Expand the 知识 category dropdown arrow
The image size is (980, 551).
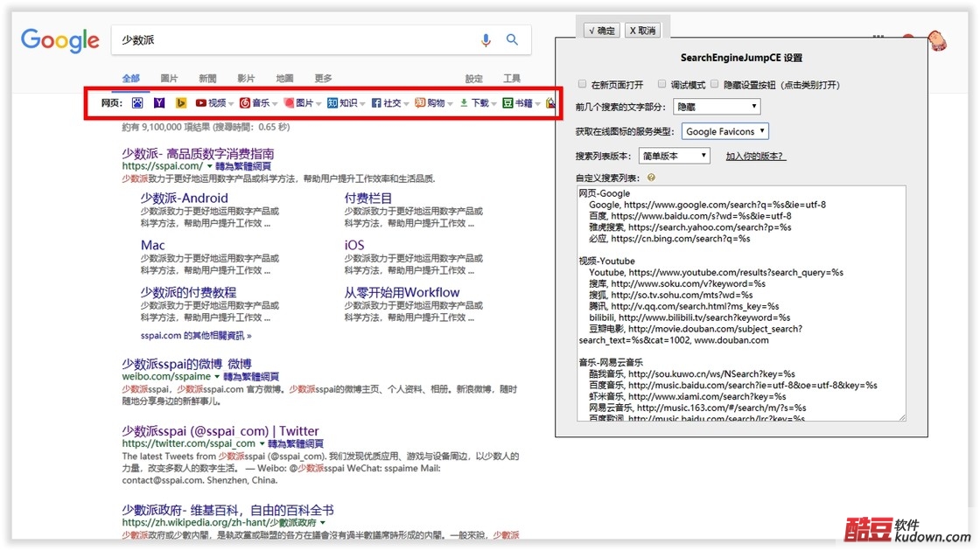[x=362, y=104]
